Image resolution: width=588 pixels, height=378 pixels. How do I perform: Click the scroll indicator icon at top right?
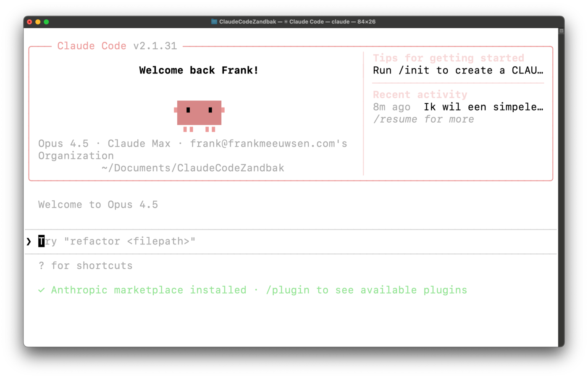pyautogui.click(x=561, y=31)
